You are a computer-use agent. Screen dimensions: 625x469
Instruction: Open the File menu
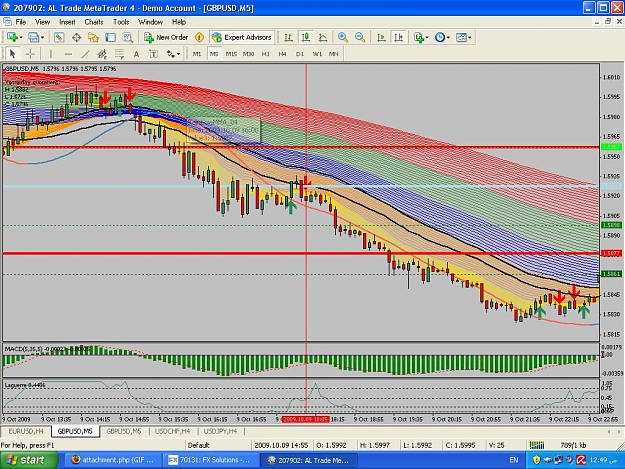(20, 22)
